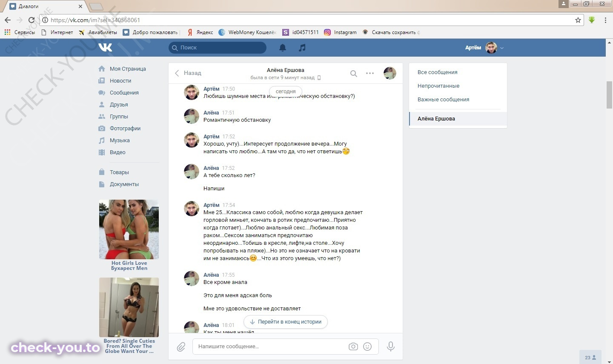Click Алёна avatar on 17:51 message
The height and width of the screenshot is (364, 613).
point(192,116)
